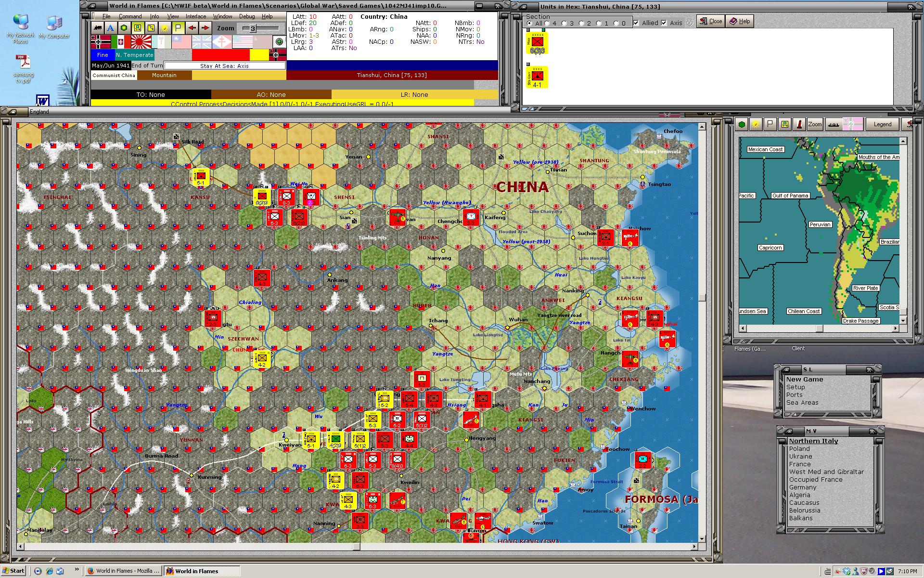Image resolution: width=924 pixels, height=578 pixels.
Task: Click the sun weather icon in main toolbar
Action: click(165, 28)
